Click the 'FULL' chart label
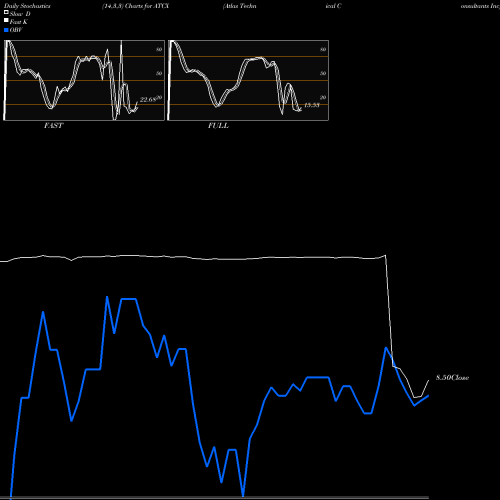 point(218,125)
